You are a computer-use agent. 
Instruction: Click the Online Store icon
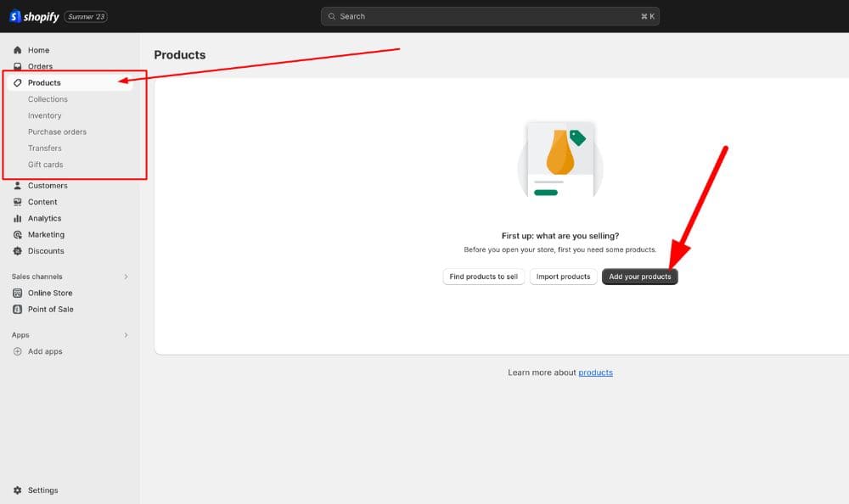pyautogui.click(x=18, y=293)
